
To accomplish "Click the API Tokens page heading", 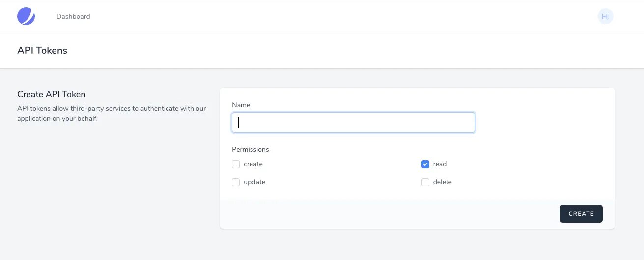I will coord(42,50).
